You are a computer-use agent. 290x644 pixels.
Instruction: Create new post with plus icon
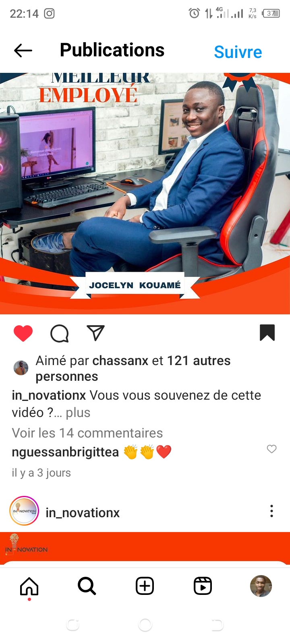[145, 586]
